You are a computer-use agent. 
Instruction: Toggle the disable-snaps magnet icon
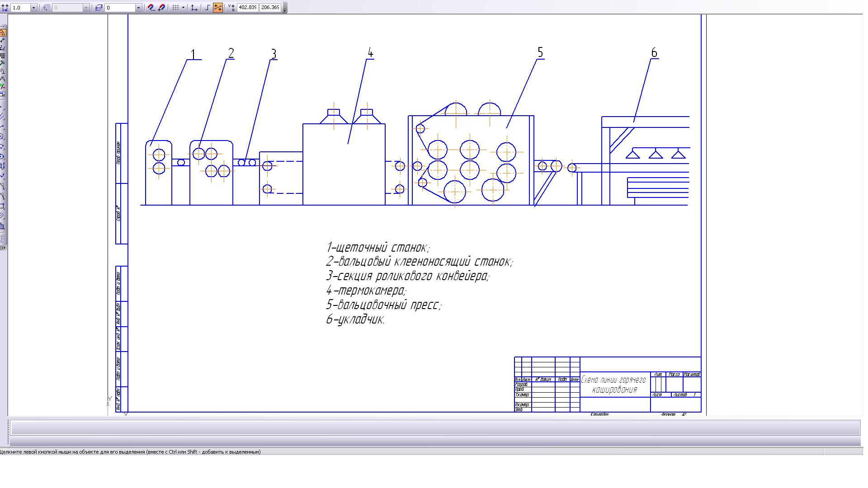tap(162, 8)
